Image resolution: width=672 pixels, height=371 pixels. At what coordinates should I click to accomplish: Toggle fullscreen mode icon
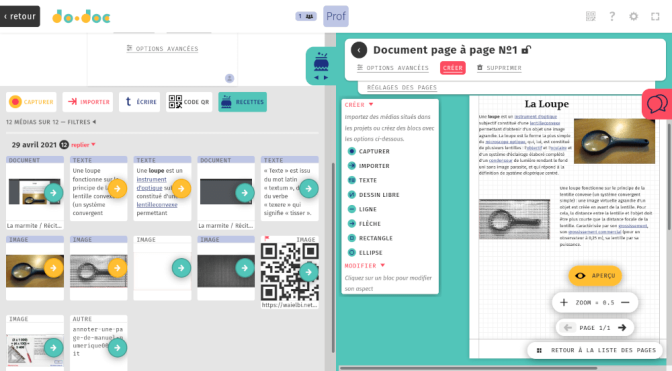point(655,16)
